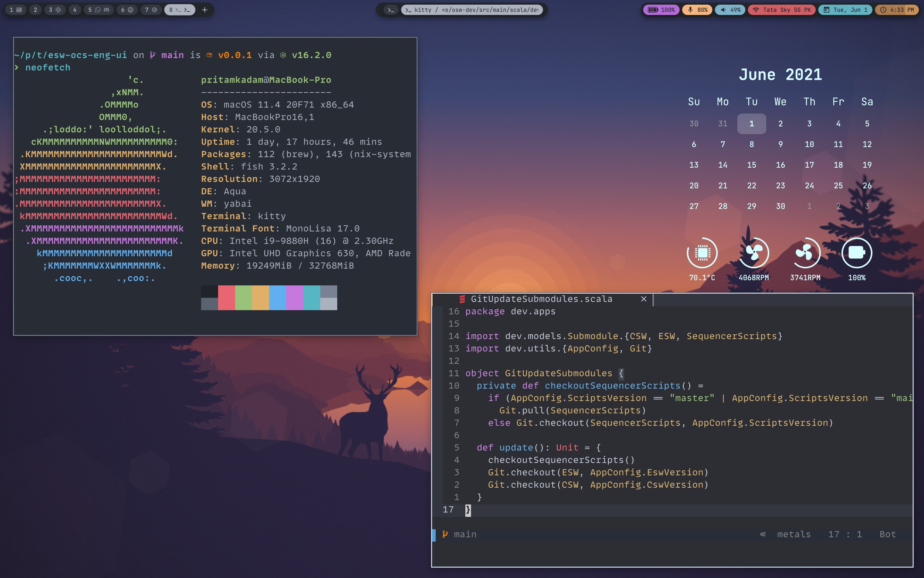Select the active space 8 terminal pill
Image resolution: width=924 pixels, height=578 pixels.
[180, 10]
